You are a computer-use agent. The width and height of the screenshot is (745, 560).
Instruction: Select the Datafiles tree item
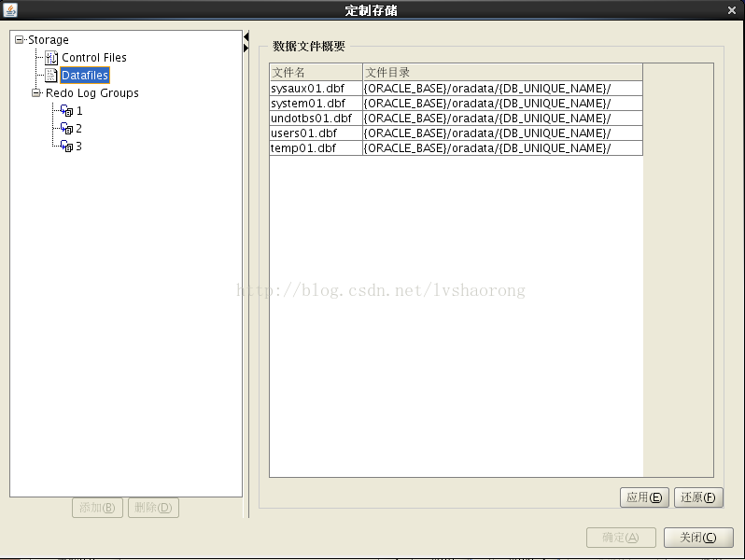(85, 75)
